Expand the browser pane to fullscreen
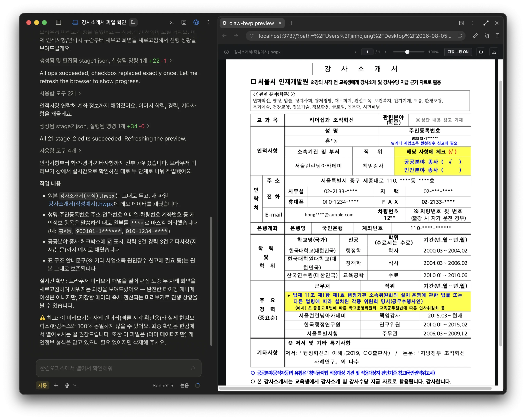526x420 pixels. 486,23
